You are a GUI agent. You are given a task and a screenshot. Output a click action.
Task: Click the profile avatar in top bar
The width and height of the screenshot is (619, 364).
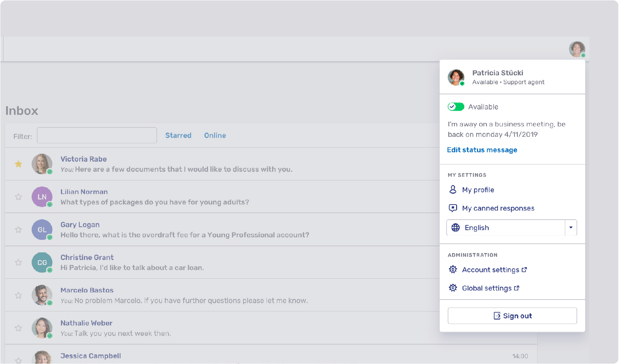(x=576, y=49)
